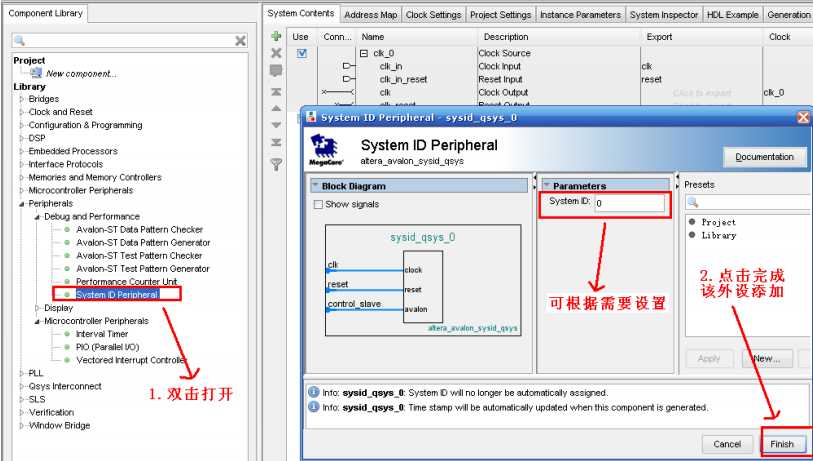
Task: Switch to the Clock Settings tab
Action: [433, 15]
